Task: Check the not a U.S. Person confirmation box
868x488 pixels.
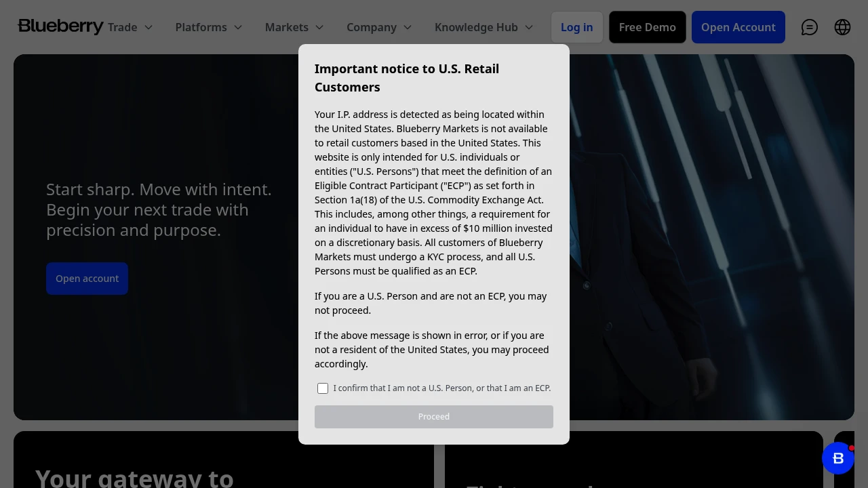Action: 323,388
